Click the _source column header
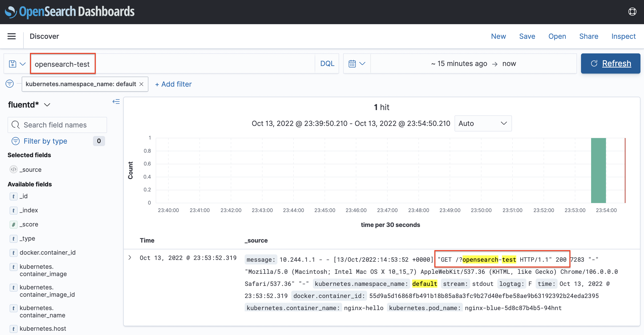Viewport: 644px width, 335px height. 256,241
